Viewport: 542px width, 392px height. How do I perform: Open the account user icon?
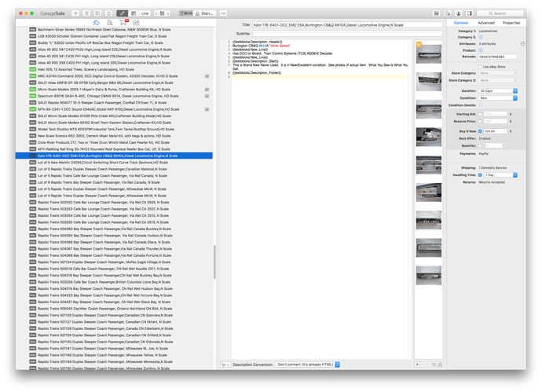pos(459,13)
